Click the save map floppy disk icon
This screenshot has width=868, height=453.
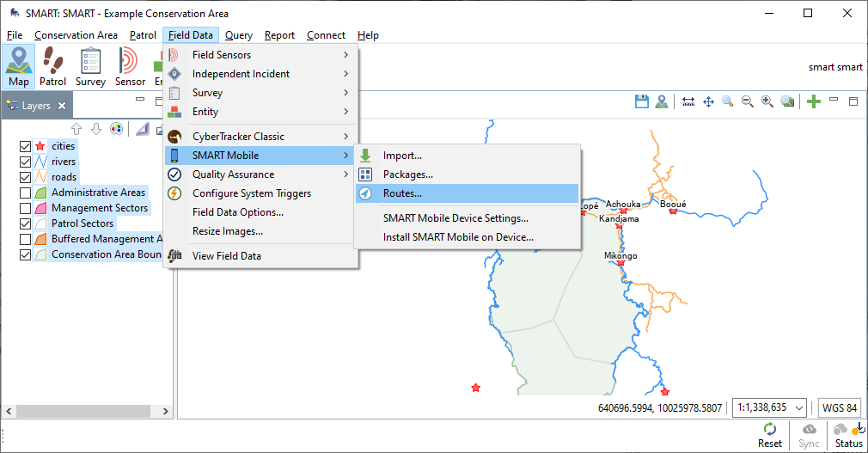pos(641,101)
